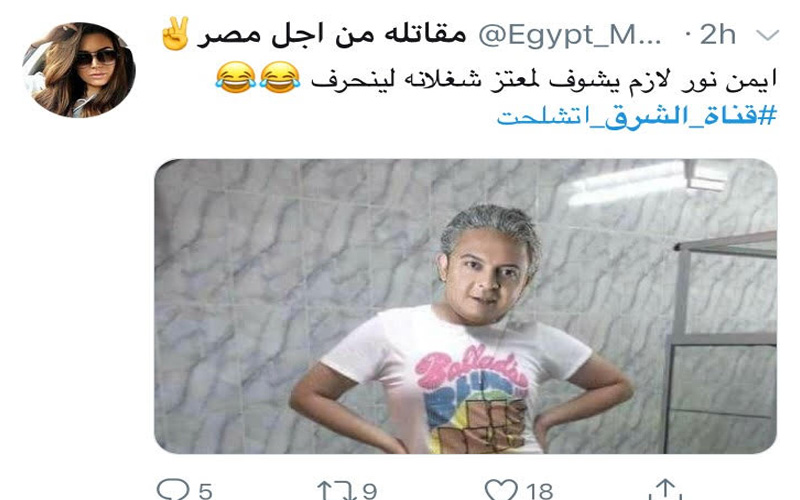Click the retweet count 9
Image resolution: width=800 pixels, height=500 pixels.
point(369,491)
